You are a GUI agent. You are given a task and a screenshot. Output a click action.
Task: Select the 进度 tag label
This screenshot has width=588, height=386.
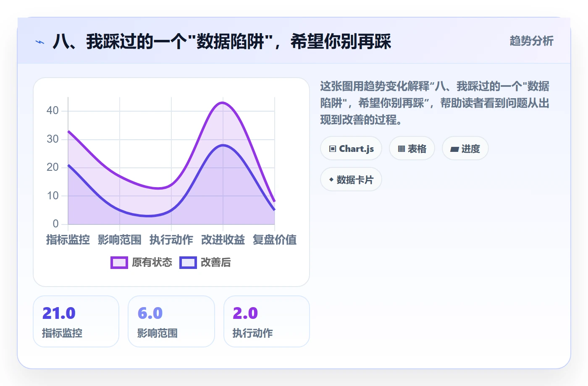471,149
